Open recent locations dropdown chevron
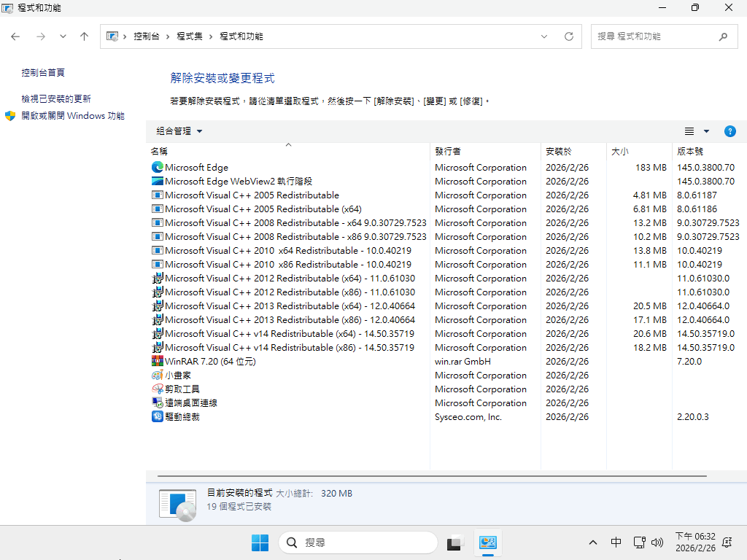This screenshot has height=560, width=747. 63,36
